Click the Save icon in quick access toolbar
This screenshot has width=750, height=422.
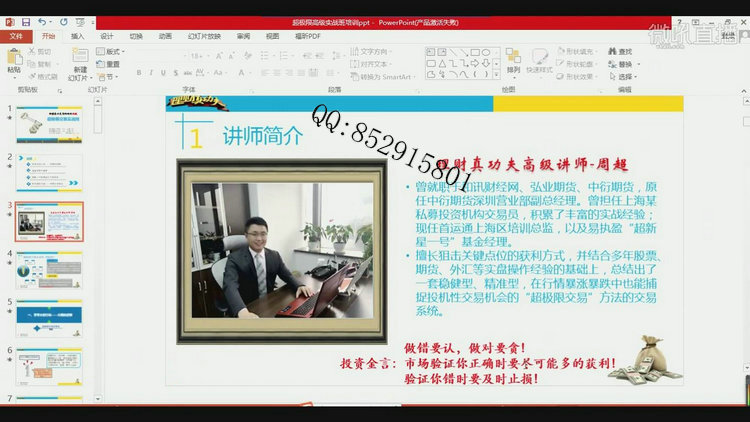pyautogui.click(x=25, y=21)
